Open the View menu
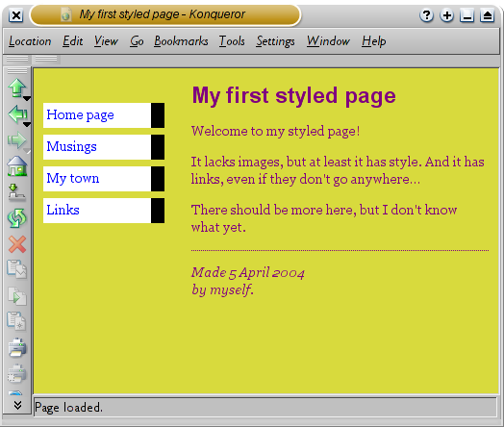Screen dimensions: 504x427 tap(106, 41)
